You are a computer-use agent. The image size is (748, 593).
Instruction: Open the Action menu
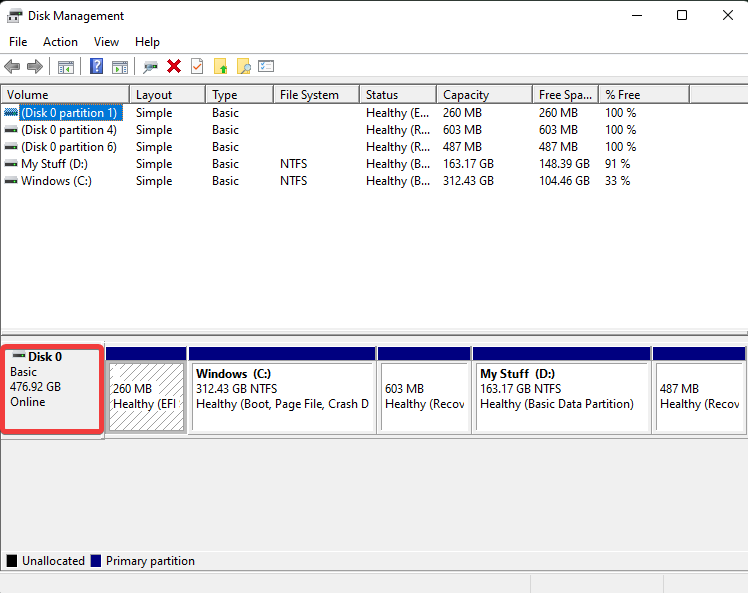pos(60,42)
